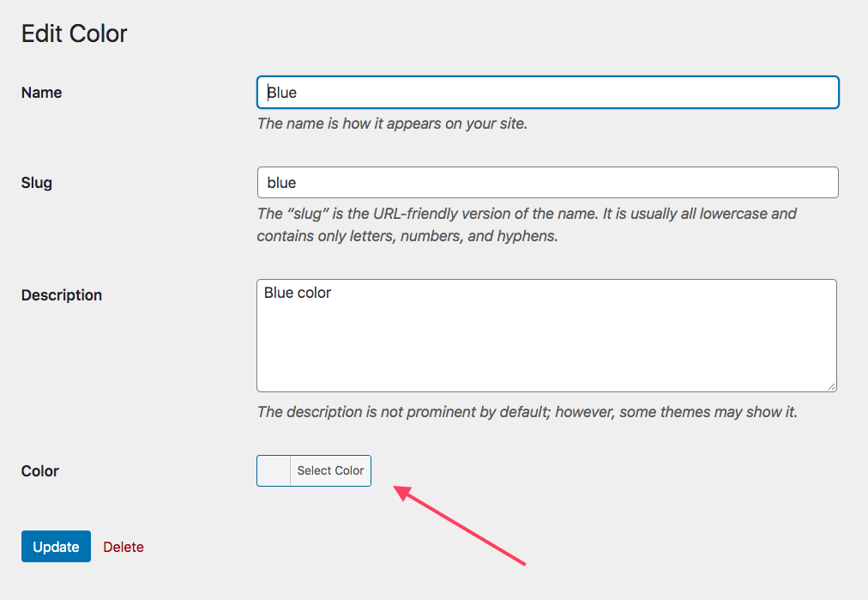Click the color preview swatch
Screen dimensions: 868x600
coord(274,470)
